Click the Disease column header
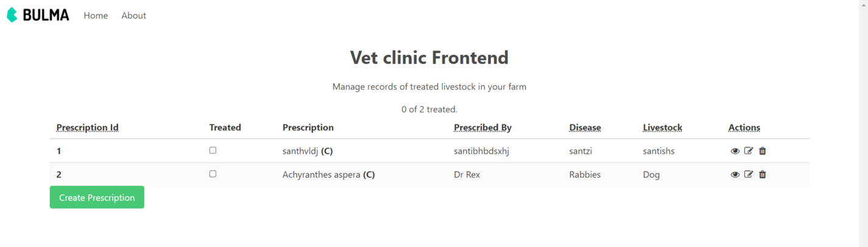 585,127
